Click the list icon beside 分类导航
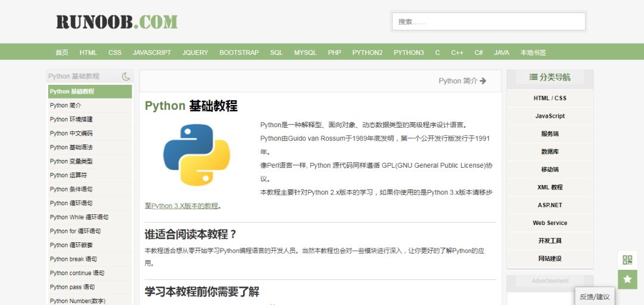 tap(533, 77)
